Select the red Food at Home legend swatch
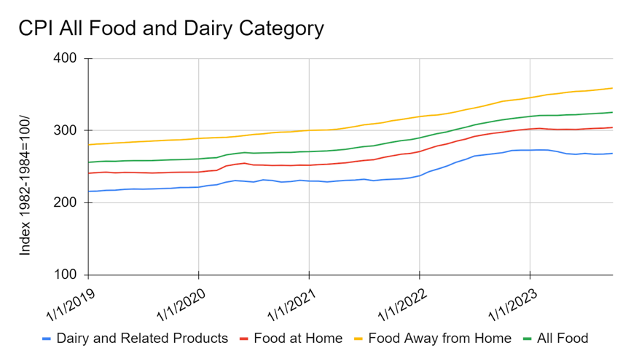Viewport: 631px width, 364px height. coord(244,339)
